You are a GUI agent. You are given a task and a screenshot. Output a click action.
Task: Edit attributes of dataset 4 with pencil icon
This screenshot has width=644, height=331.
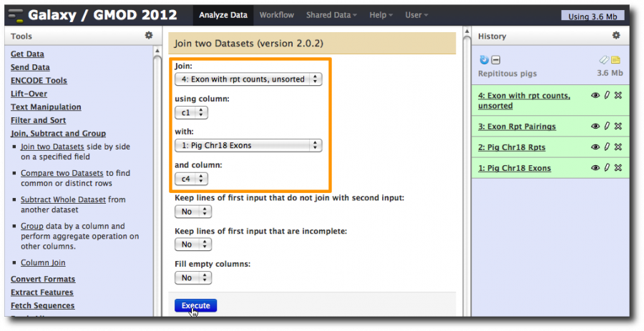tap(607, 96)
